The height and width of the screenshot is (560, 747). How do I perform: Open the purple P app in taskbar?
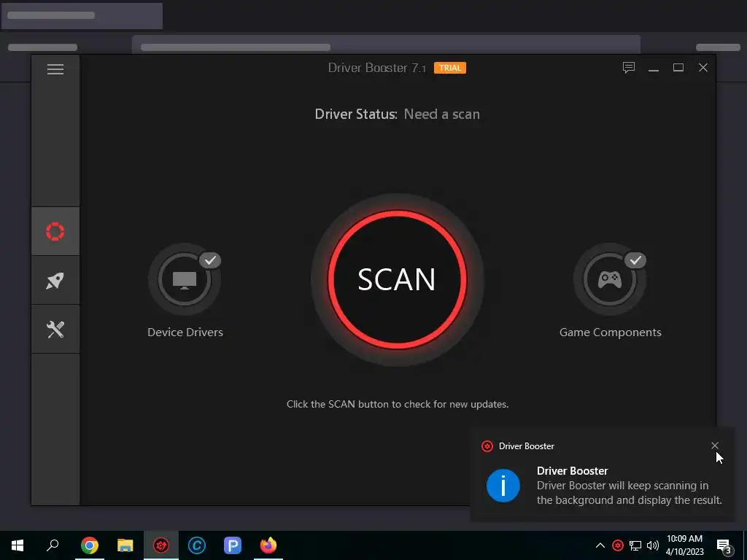(x=233, y=545)
